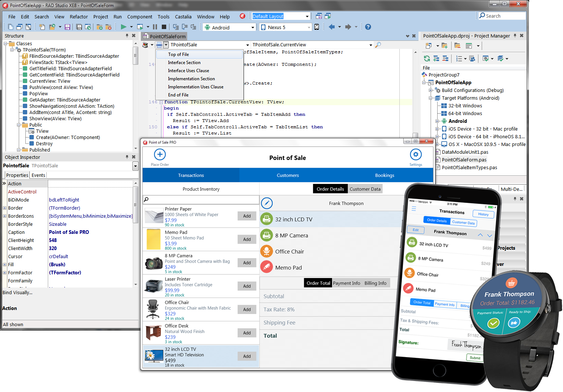This screenshot has height=392, width=563.
Task: Click the Collapse All tree icon in the Project Manager
Action: (445, 58)
